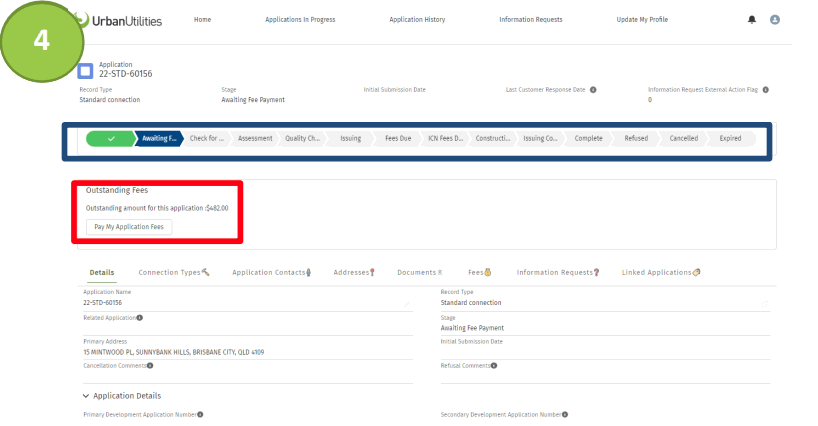Click the application number 22-STD-60156 heading
Screen dimensions: 818x426
(x=126, y=74)
